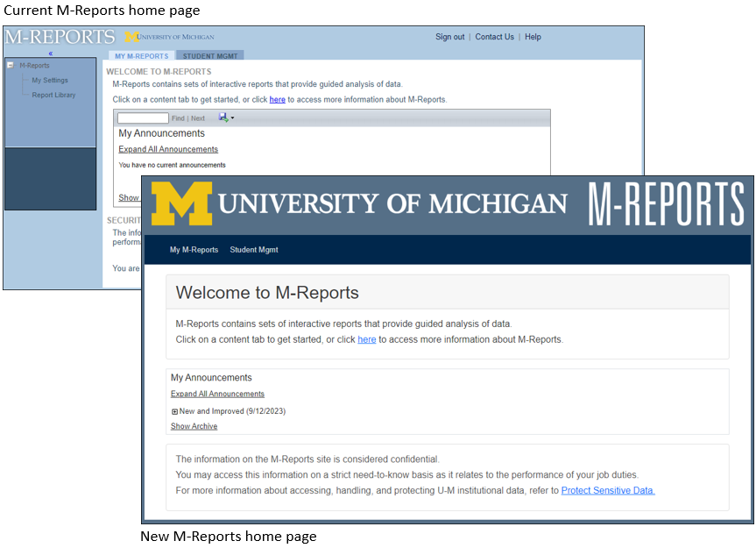Screen dimensions: 756x548
Task: Switch to the STUDENT MGMT tab
Action: (x=209, y=54)
